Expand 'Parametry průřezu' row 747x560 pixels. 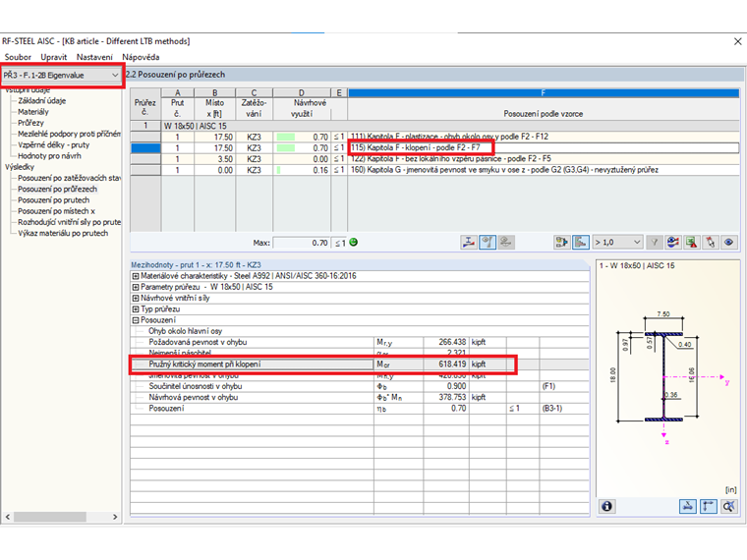tap(136, 287)
